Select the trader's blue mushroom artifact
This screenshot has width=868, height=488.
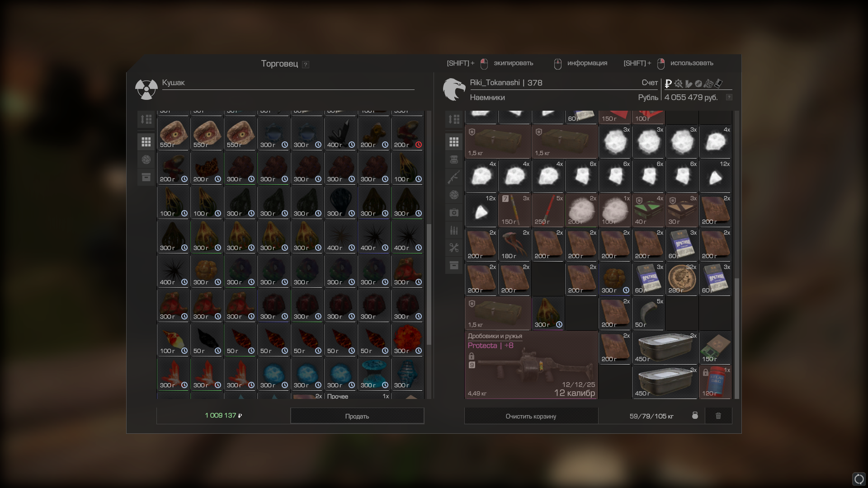point(374,374)
